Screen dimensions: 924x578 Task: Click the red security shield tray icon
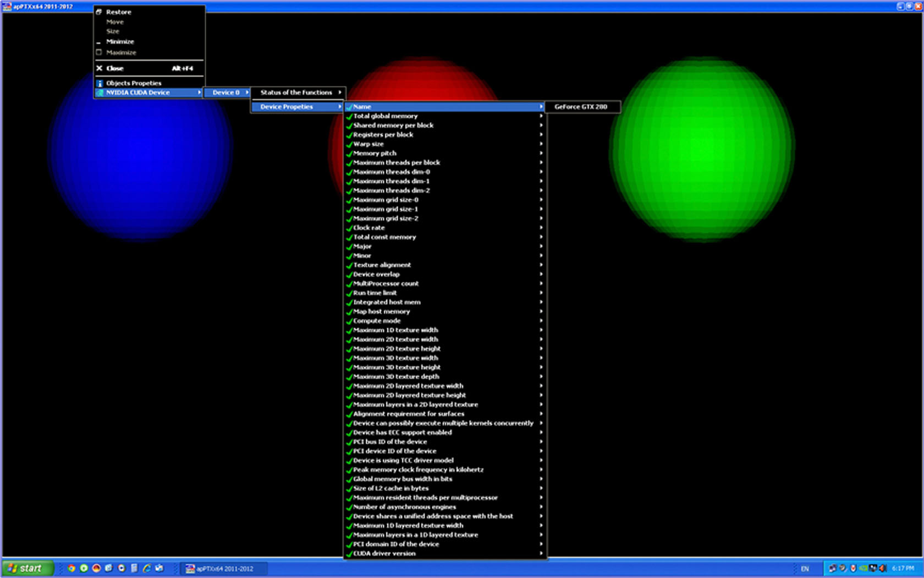[x=853, y=568]
